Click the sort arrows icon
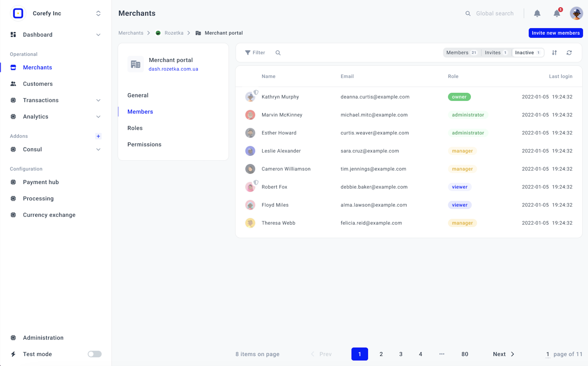The width and height of the screenshot is (588, 366). click(554, 53)
